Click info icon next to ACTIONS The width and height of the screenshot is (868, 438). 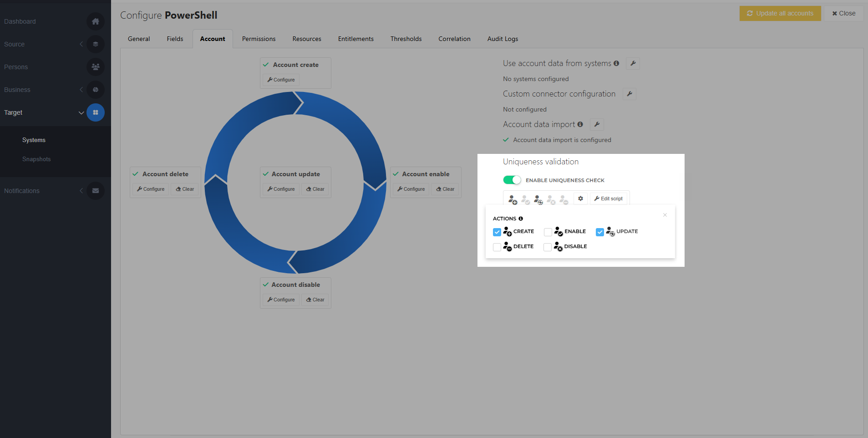(521, 219)
